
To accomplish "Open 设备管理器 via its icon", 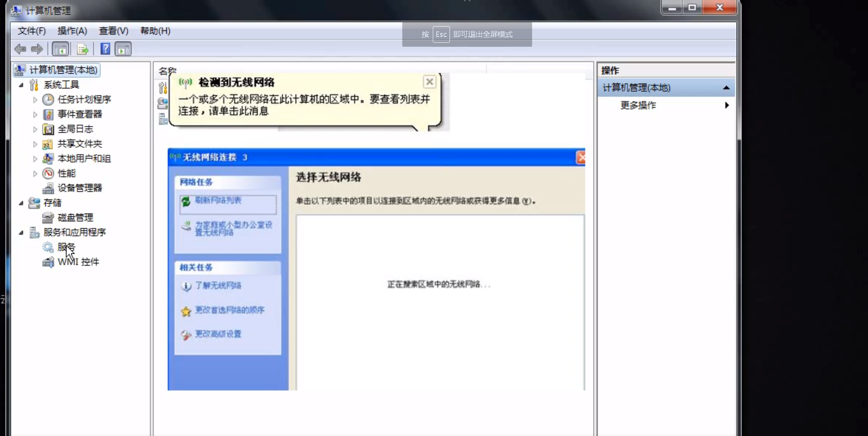I will tap(48, 188).
